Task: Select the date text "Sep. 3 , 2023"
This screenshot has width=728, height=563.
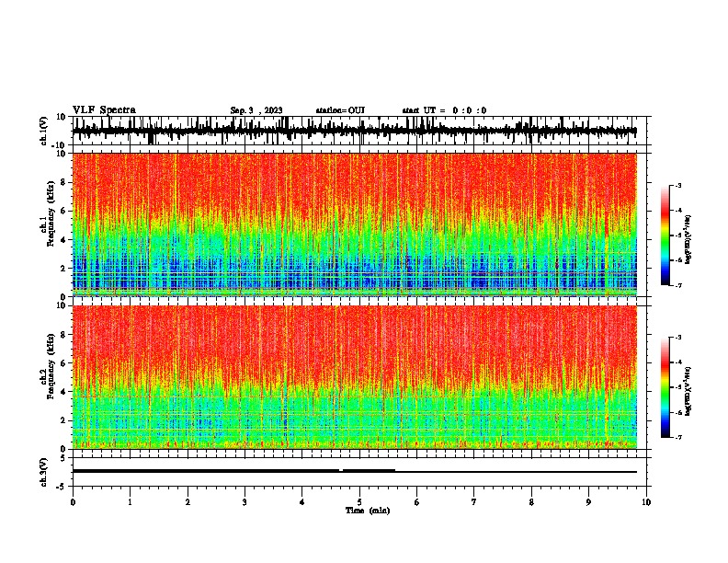Action: click(256, 110)
